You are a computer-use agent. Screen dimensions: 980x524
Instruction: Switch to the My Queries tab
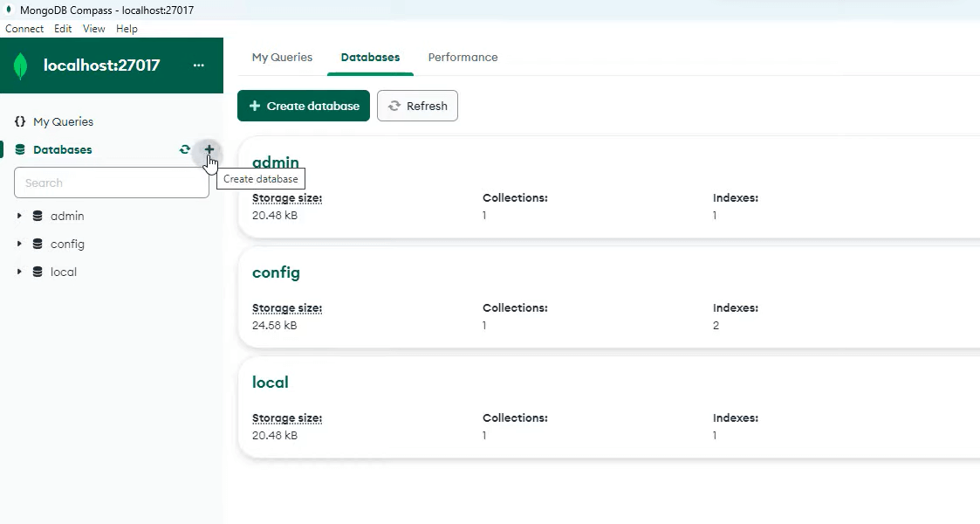pos(282,57)
